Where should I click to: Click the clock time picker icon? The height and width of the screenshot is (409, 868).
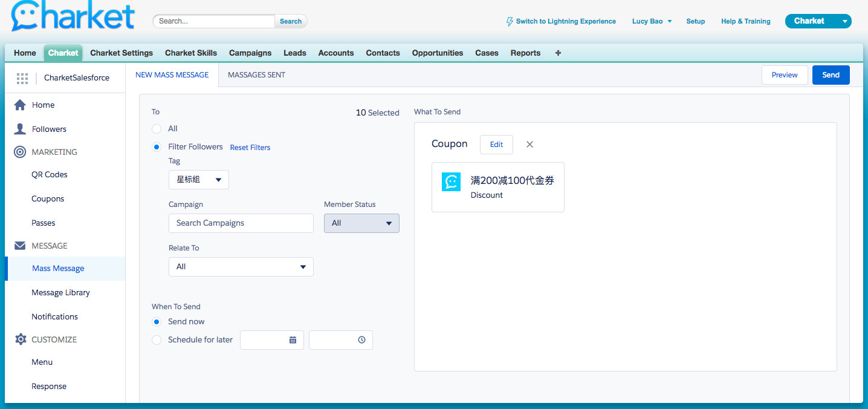point(361,340)
